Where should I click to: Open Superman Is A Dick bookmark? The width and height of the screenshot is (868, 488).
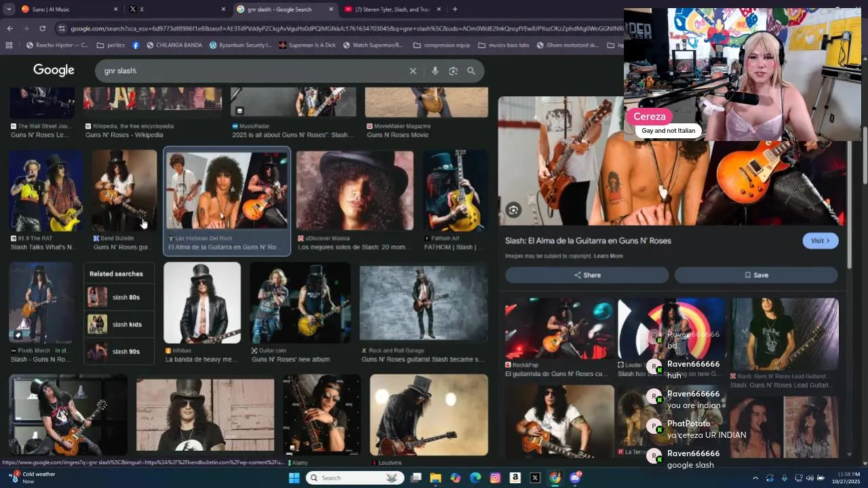click(307, 45)
